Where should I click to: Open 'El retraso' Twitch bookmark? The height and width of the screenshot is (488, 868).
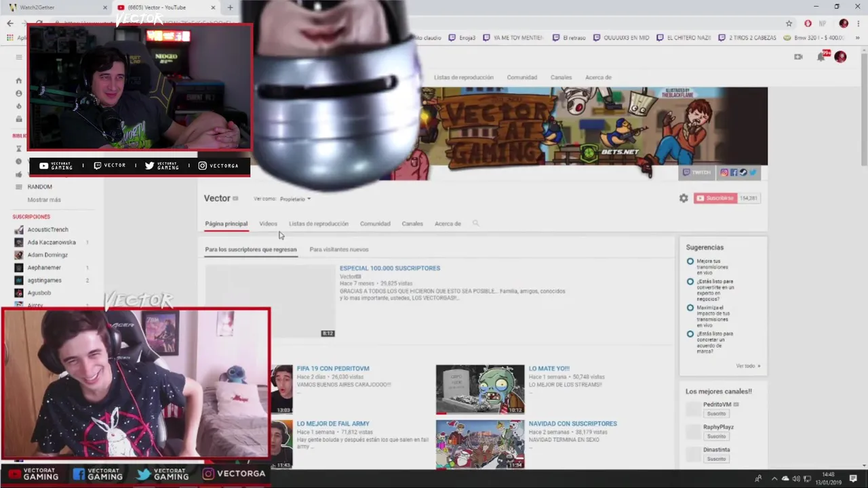pyautogui.click(x=569, y=38)
